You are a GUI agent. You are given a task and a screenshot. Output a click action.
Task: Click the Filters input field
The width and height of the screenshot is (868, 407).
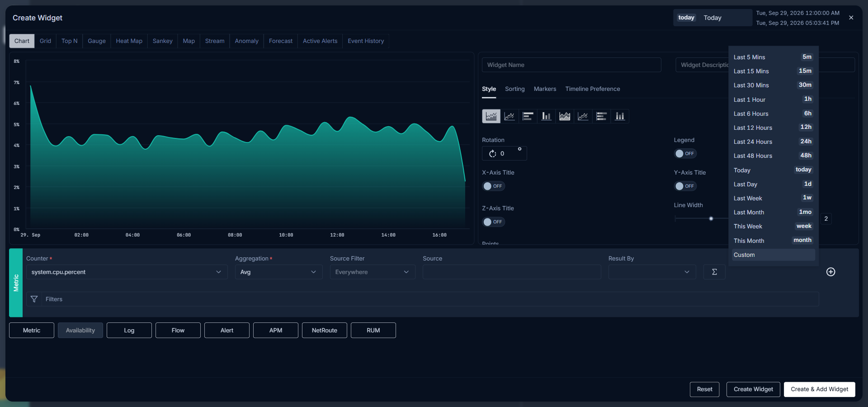(x=430, y=299)
